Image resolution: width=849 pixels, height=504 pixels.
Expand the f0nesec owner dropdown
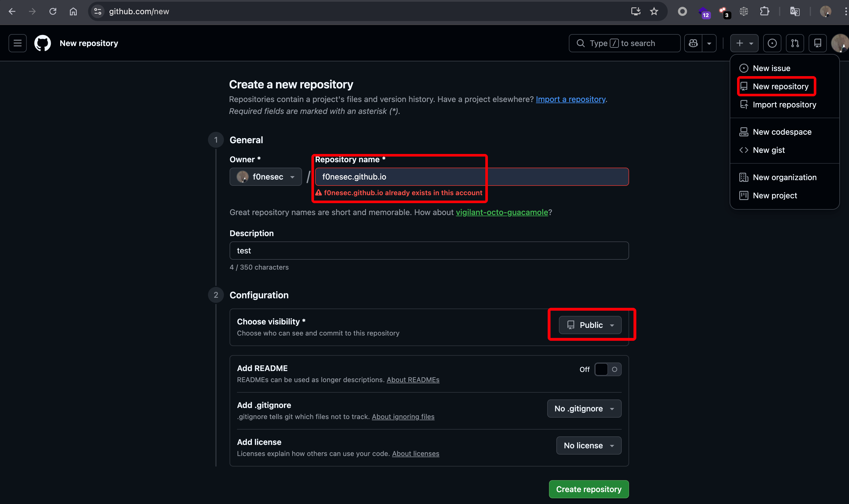266,177
